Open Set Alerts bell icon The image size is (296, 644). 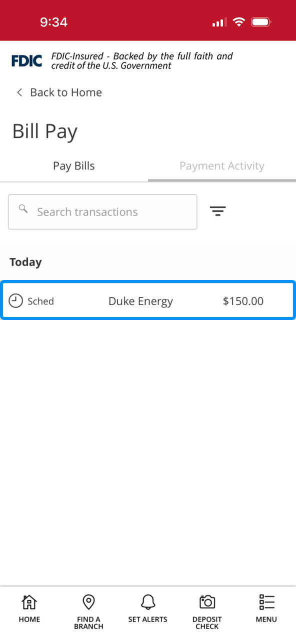tap(147, 602)
